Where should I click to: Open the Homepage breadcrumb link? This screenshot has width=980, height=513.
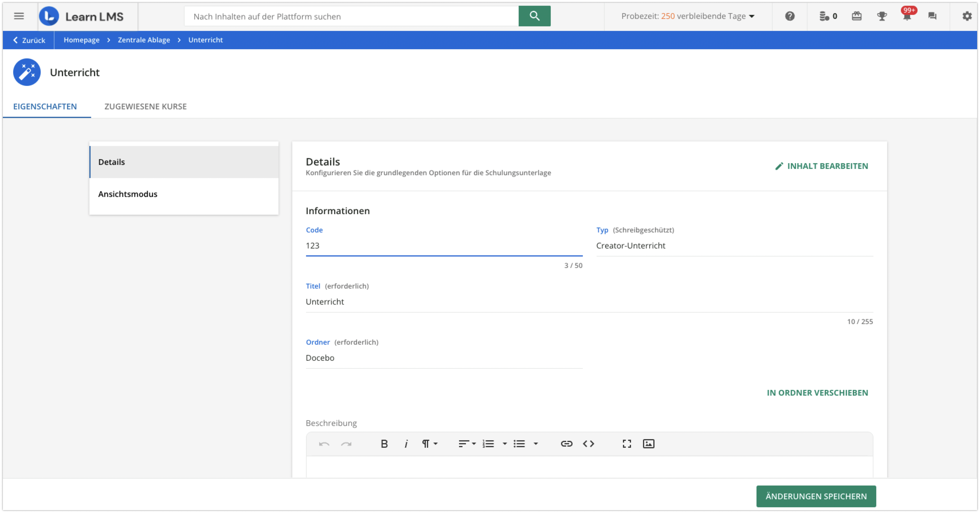point(81,40)
